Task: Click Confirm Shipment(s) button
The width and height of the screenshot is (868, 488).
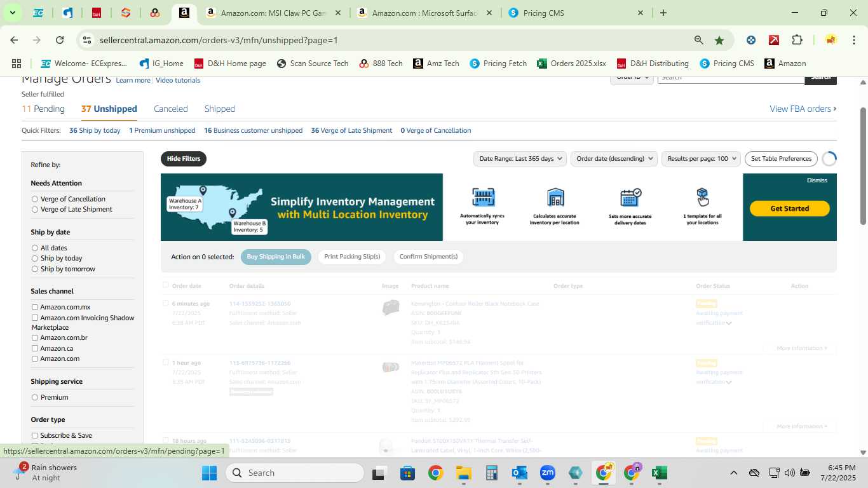Action: (428, 257)
